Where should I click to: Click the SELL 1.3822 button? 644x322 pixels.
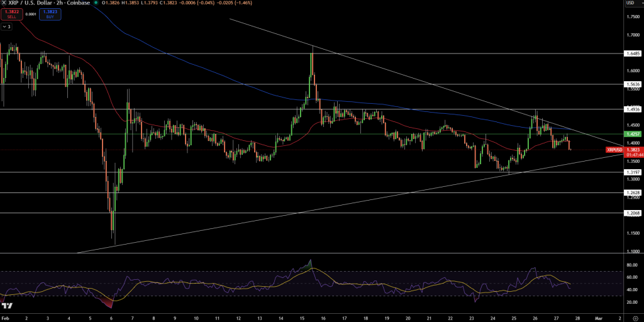11,14
